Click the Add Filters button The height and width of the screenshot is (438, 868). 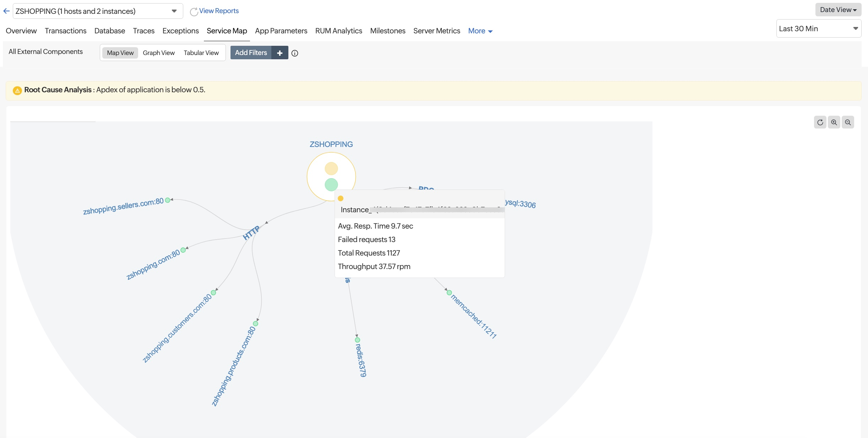[x=251, y=53]
